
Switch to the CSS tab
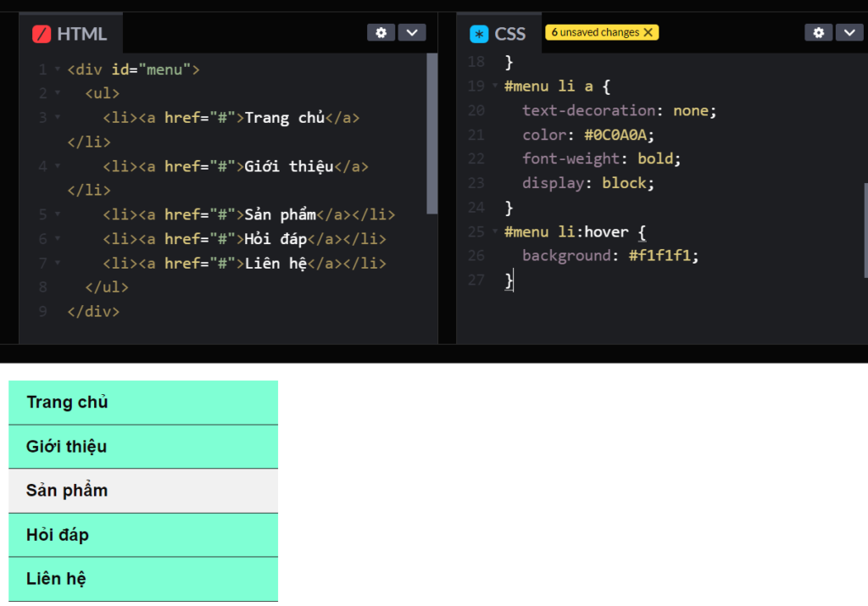(x=509, y=34)
